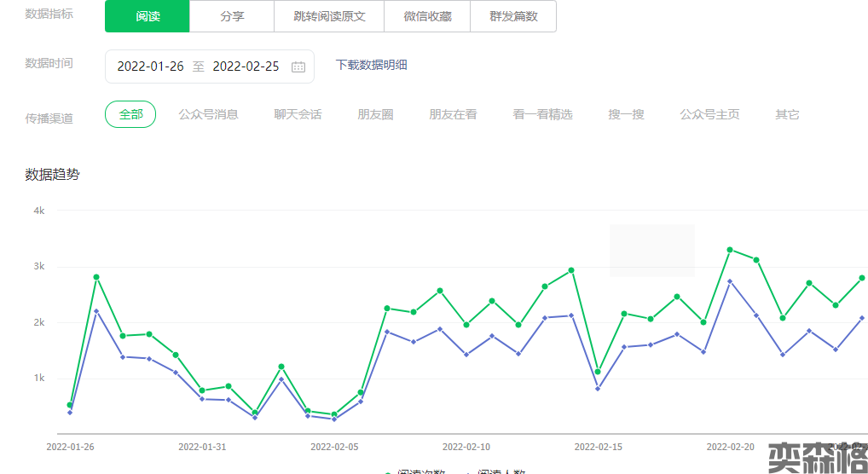868x474 pixels.
Task: Show the 群发篇数 metric tab
Action: click(513, 16)
